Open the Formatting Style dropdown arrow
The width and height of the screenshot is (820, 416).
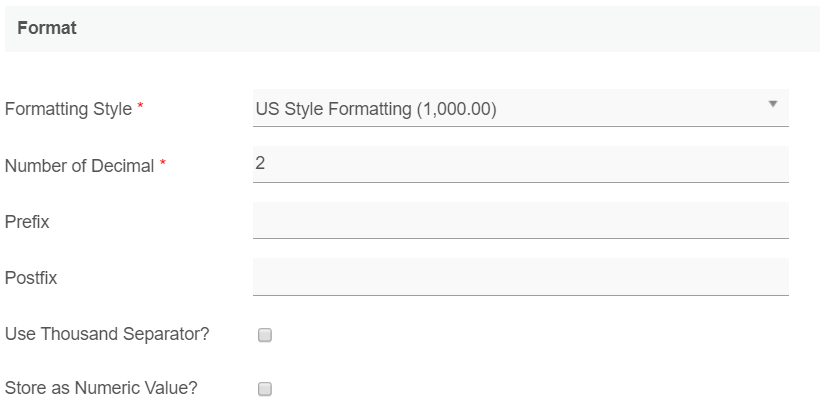coord(772,104)
